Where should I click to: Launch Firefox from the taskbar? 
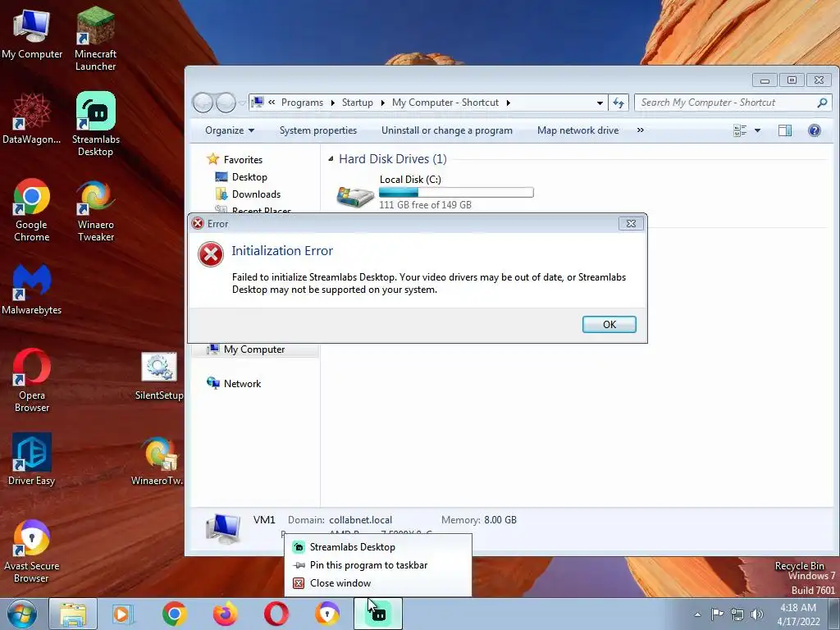point(225,614)
